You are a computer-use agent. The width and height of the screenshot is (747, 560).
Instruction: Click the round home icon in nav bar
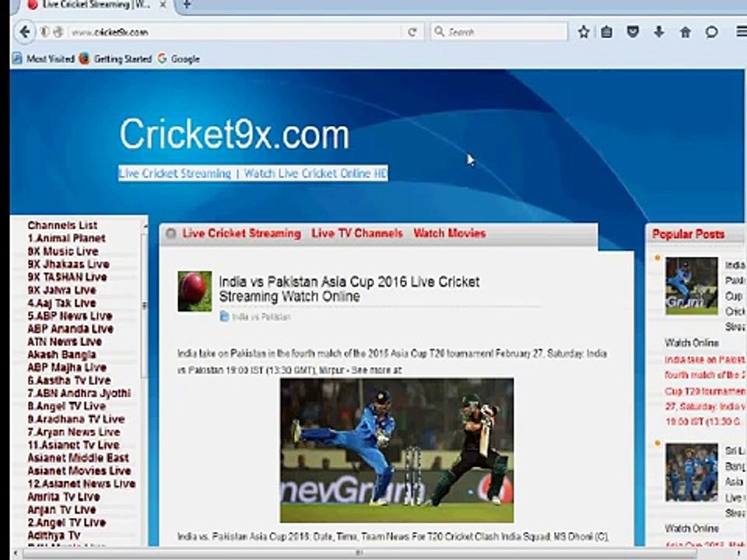click(x=170, y=233)
